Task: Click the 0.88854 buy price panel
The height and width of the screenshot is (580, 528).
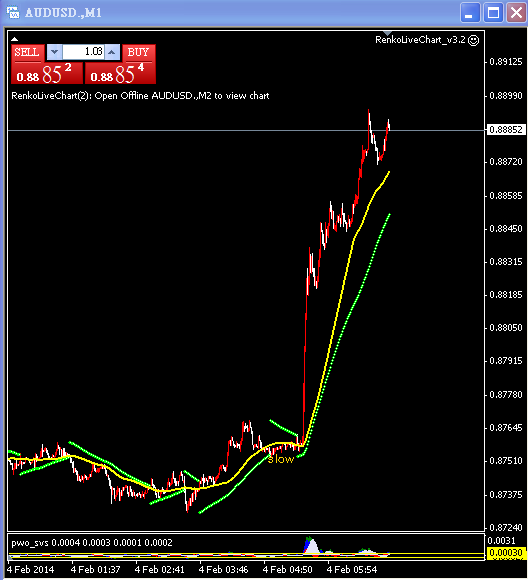Action: [x=120, y=73]
